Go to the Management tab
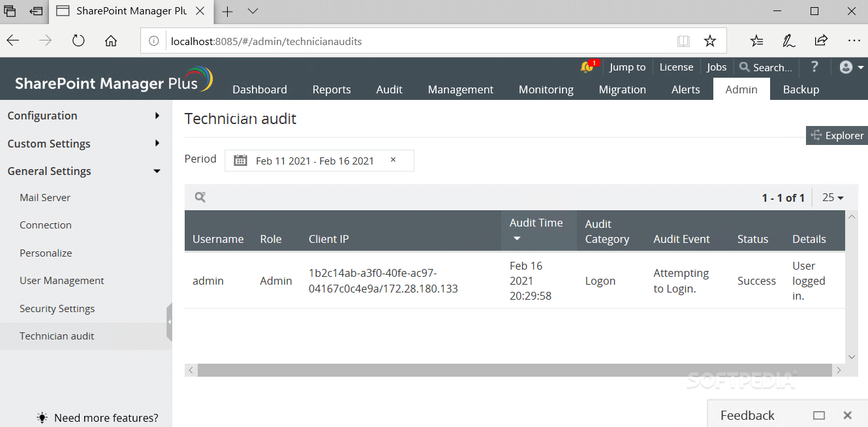The width and height of the screenshot is (868, 427). click(461, 89)
